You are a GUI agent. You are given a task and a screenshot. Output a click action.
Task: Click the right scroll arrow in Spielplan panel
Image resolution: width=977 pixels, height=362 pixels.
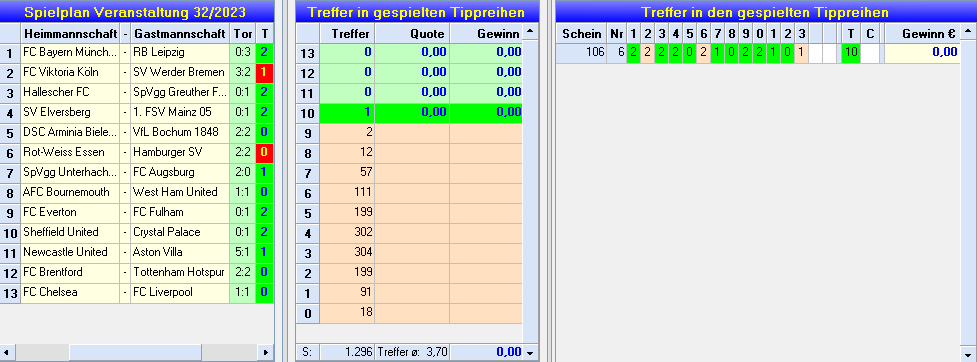pos(265,352)
